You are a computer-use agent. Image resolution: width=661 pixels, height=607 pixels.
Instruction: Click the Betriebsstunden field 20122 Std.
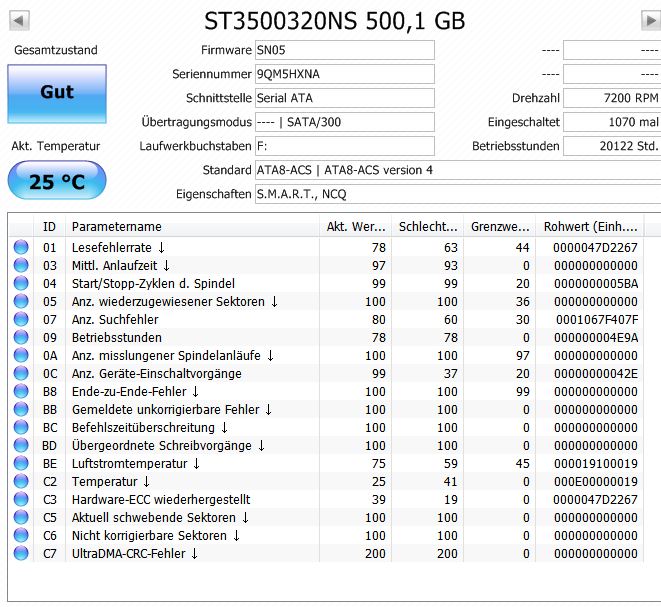(x=612, y=146)
